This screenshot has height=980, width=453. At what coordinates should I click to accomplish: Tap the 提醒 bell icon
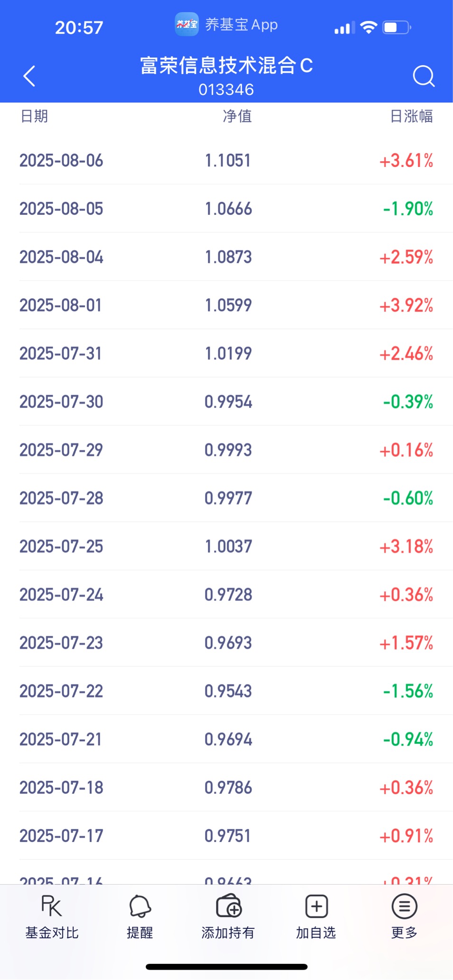(x=140, y=906)
